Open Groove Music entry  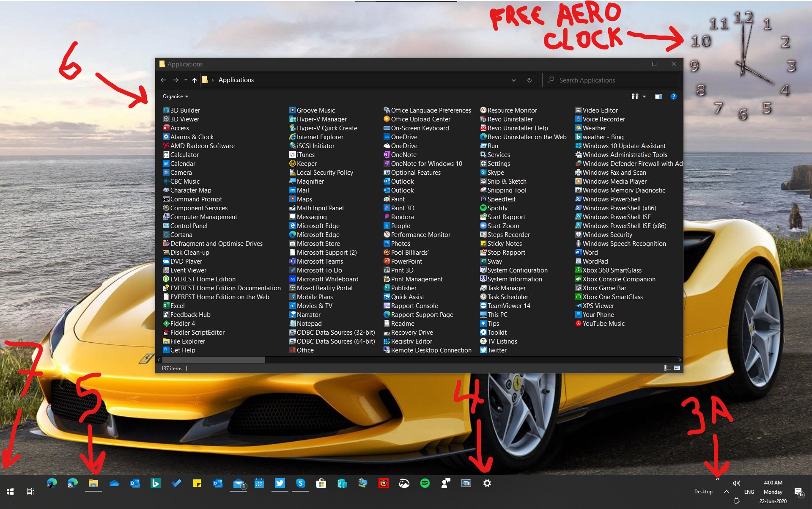point(312,110)
